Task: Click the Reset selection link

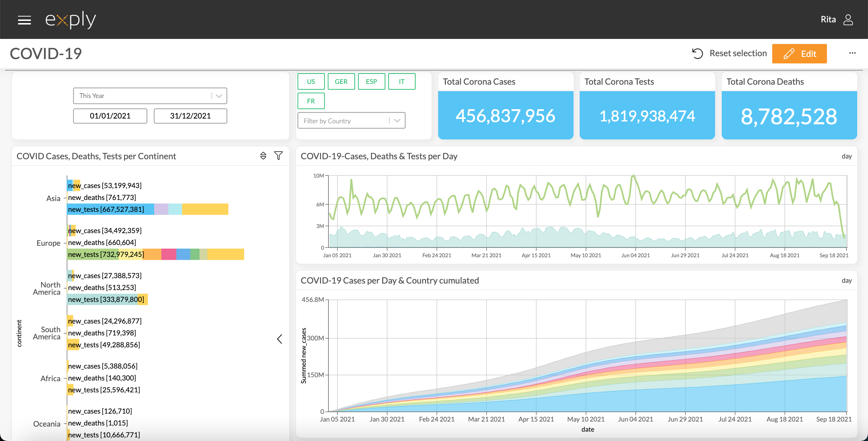Action: coord(738,53)
